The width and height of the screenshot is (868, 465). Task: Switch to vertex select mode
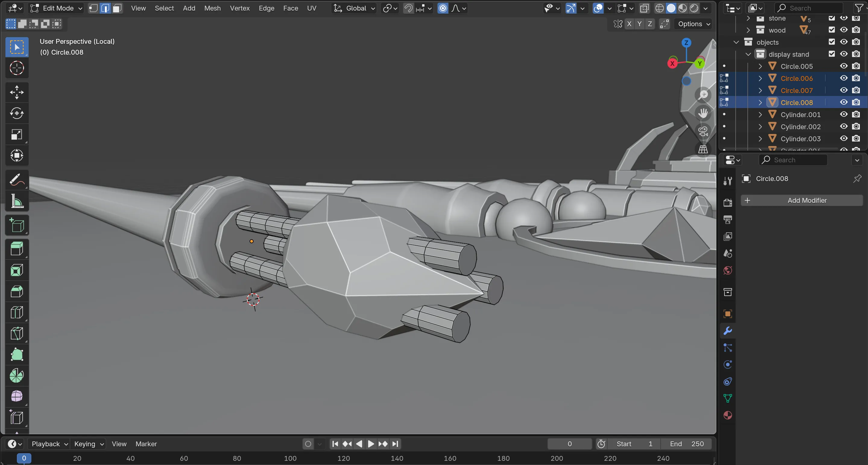[94, 8]
